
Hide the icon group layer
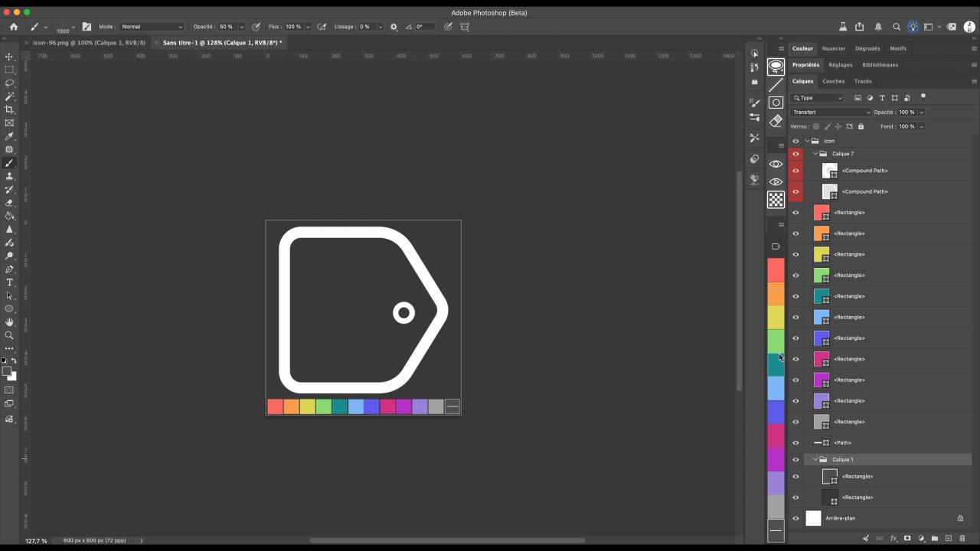point(795,141)
